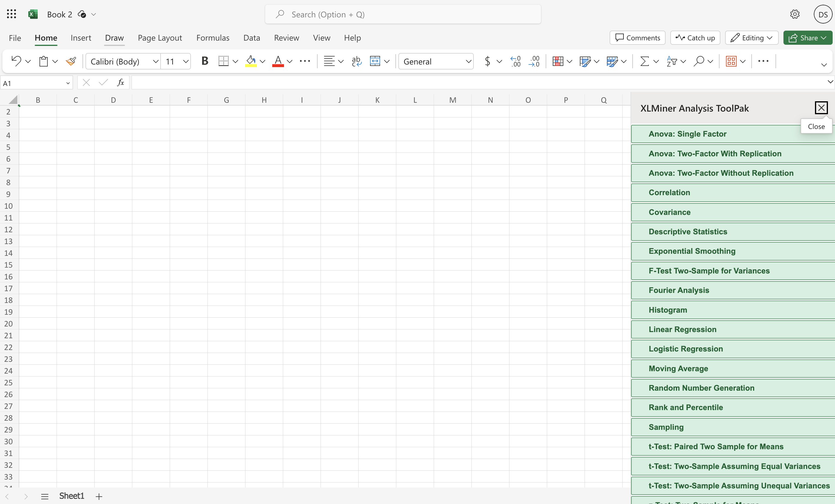Apply the yellow fill color
This screenshot has height=504, width=835.
(x=251, y=61)
